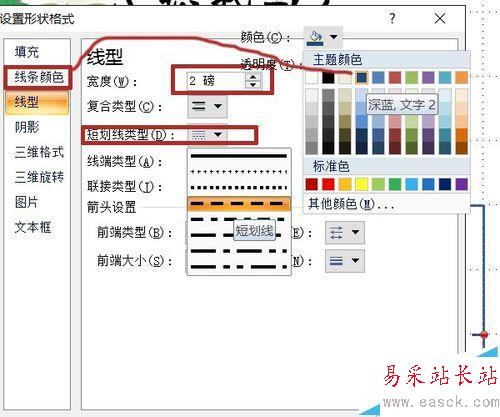
Task: Open the 图片 picture category
Action: [27, 202]
